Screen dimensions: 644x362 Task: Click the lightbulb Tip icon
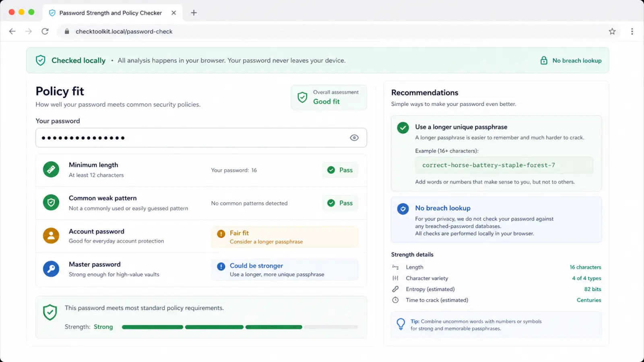(x=401, y=324)
